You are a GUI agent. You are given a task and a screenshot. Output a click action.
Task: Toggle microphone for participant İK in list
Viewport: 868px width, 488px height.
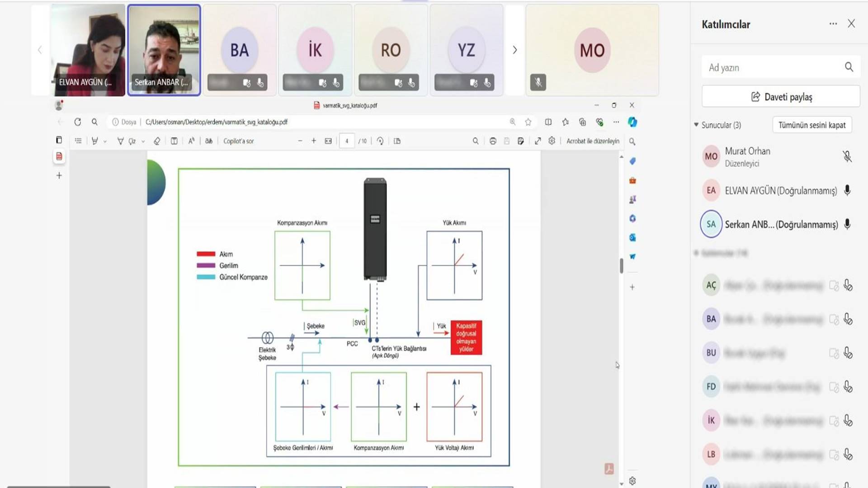tap(848, 421)
